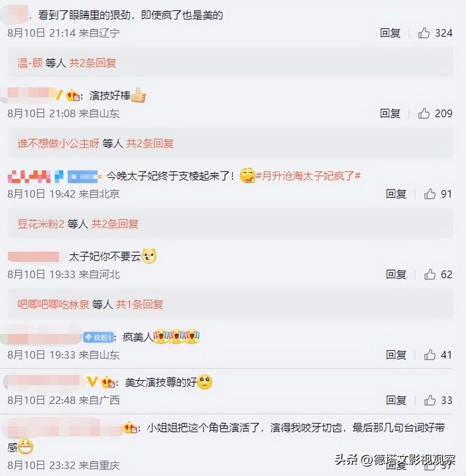The height and width of the screenshot is (476, 466).
Task: Reply to the comment from 广西
Action: point(396,400)
